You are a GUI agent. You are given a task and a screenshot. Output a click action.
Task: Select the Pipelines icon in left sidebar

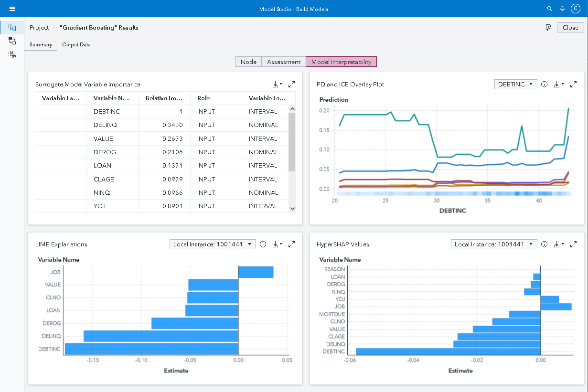pos(12,41)
